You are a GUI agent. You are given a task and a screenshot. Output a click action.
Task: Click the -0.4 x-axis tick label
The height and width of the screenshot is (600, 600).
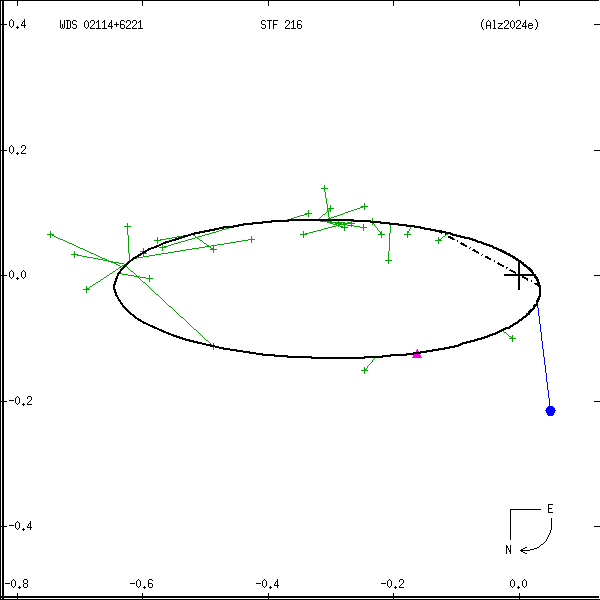[x=267, y=584]
